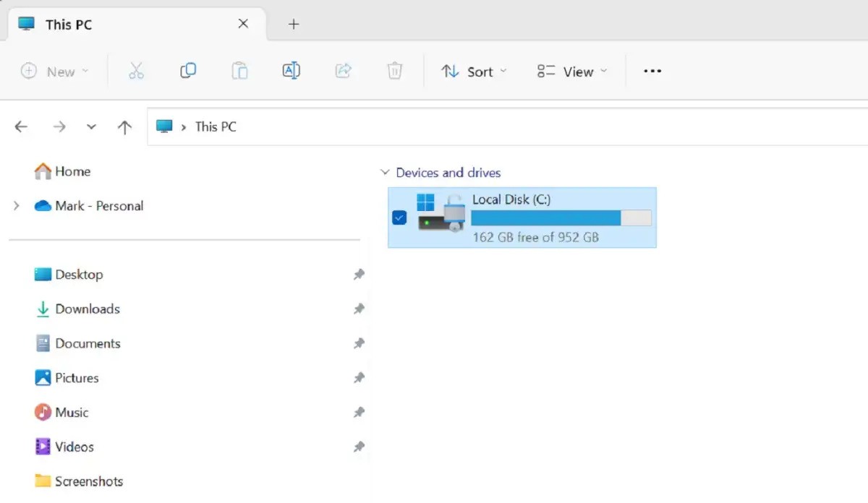
Task: Unpin the Screenshots folder
Action: pyautogui.click(x=359, y=481)
